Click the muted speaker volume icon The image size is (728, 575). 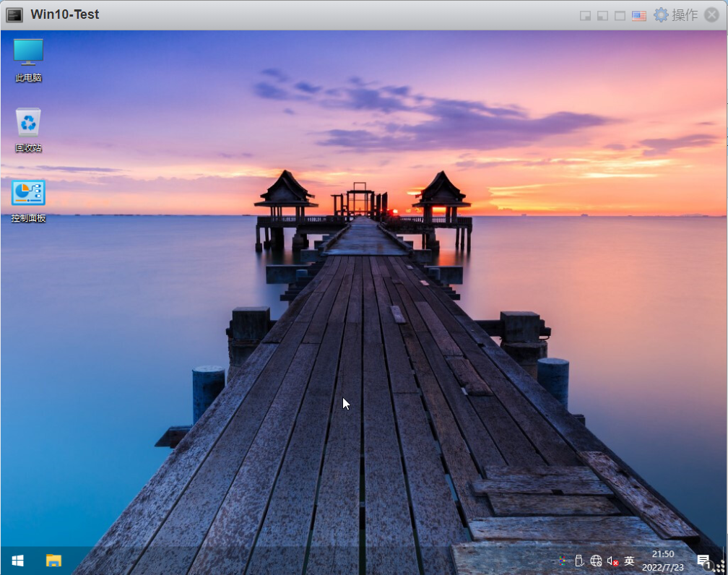point(612,561)
